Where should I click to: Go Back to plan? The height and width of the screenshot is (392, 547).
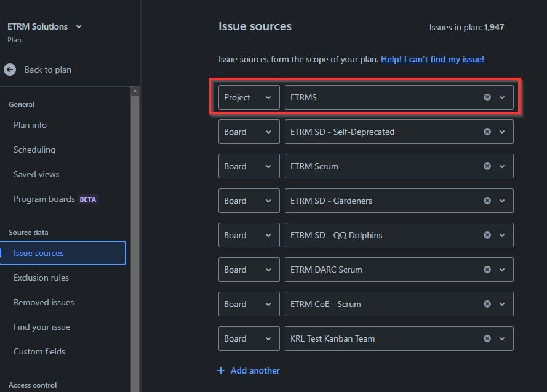click(48, 70)
